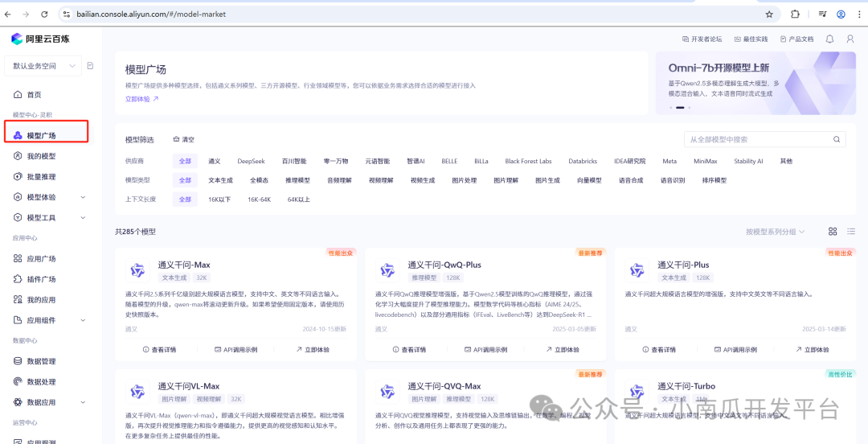The width and height of the screenshot is (868, 444).
Task: Open 插件广场 in sidebar
Action: pos(35,279)
